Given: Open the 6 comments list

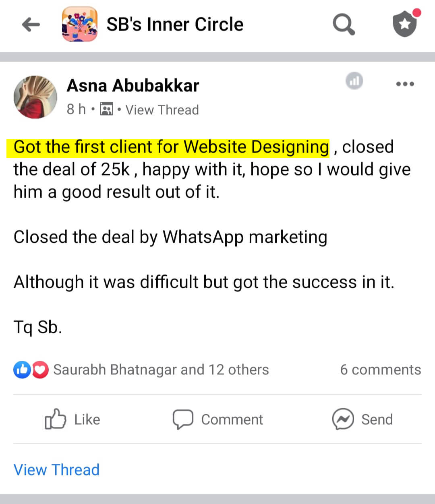Looking at the screenshot, I should coord(381,369).
